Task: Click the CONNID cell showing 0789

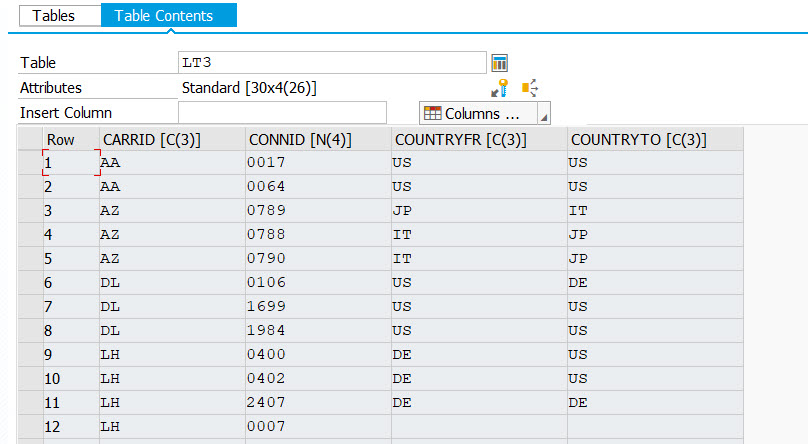Action: (317, 210)
